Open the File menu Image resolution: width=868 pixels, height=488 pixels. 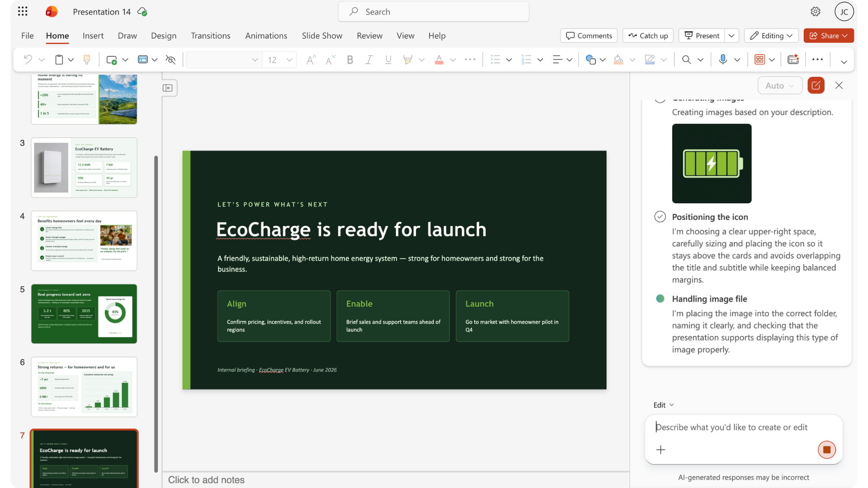pyautogui.click(x=27, y=36)
